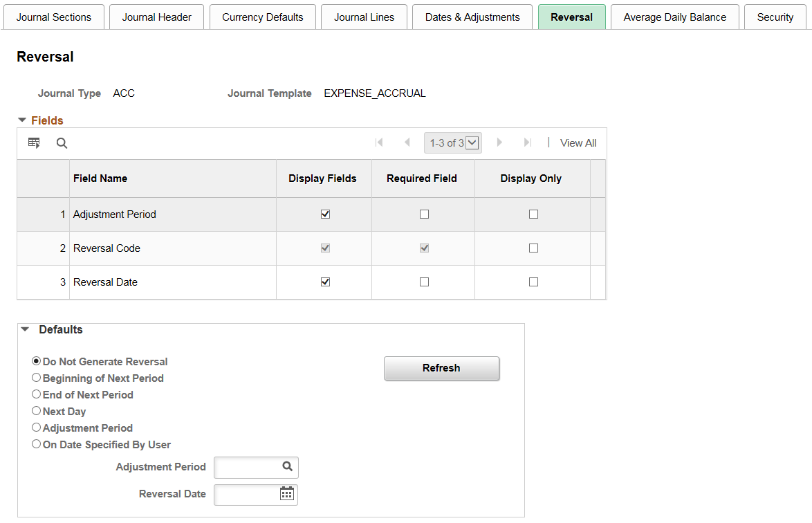
Task: Open Adjustment Period lookup magnifier
Action: tap(288, 466)
